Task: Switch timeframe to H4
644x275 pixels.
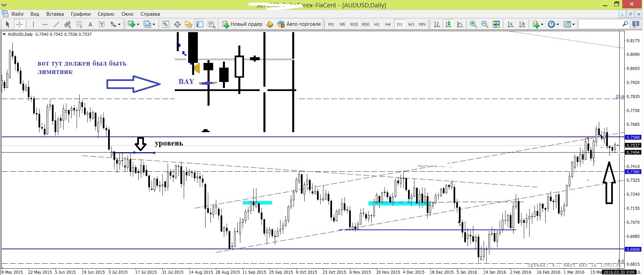Action: 388,24
